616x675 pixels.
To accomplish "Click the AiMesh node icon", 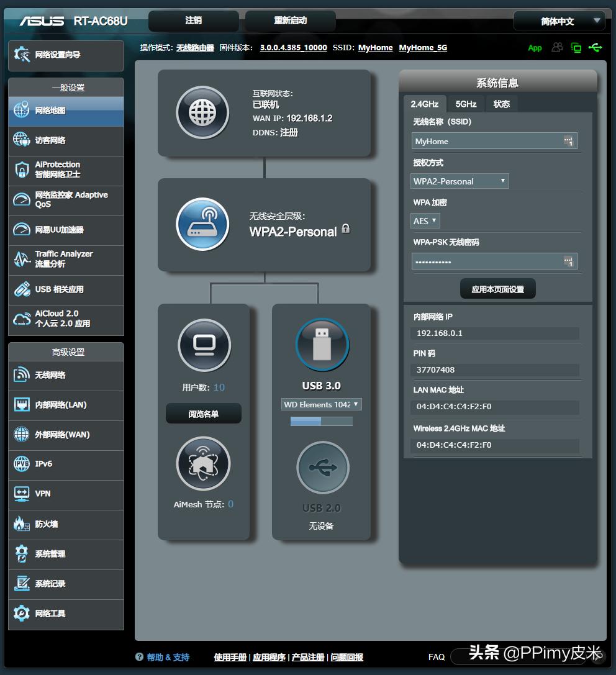I will click(203, 464).
